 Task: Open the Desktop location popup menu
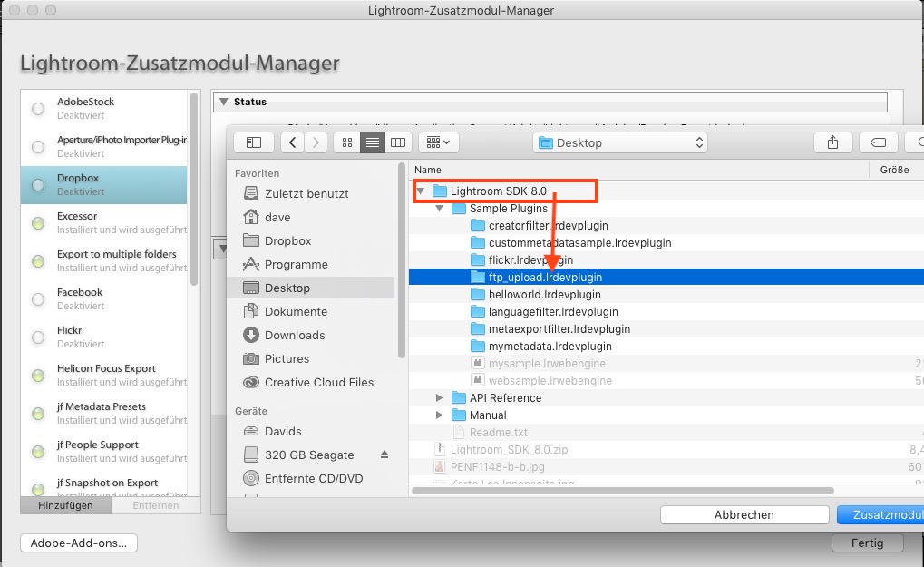[620, 142]
